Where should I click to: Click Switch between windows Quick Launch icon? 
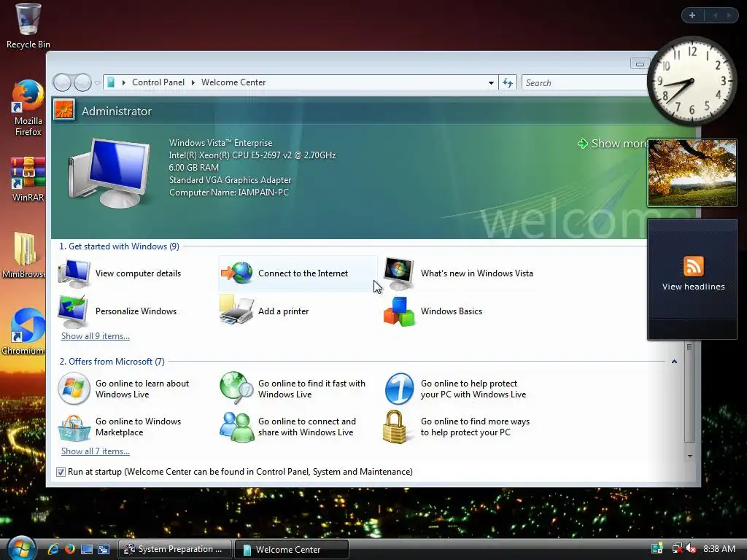104,549
